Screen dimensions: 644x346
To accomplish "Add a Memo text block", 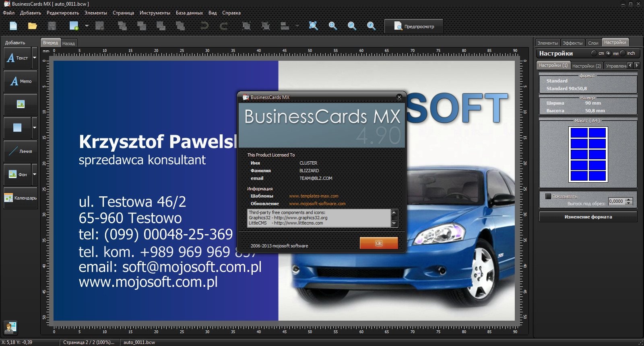I will pos(21,81).
